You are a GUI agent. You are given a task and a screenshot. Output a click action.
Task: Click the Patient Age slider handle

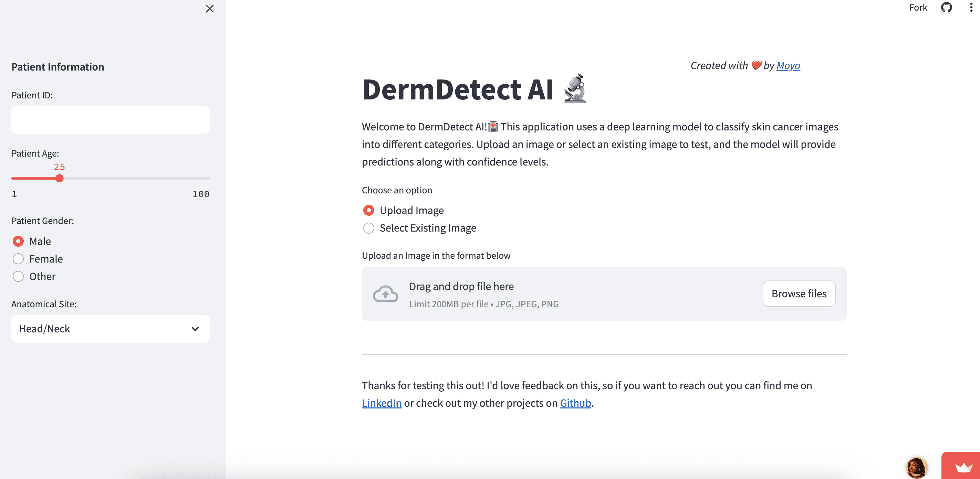coord(59,178)
